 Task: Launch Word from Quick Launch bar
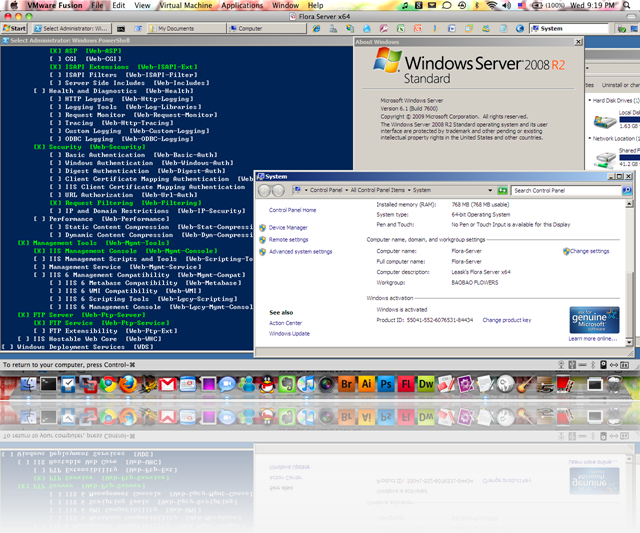452,29
